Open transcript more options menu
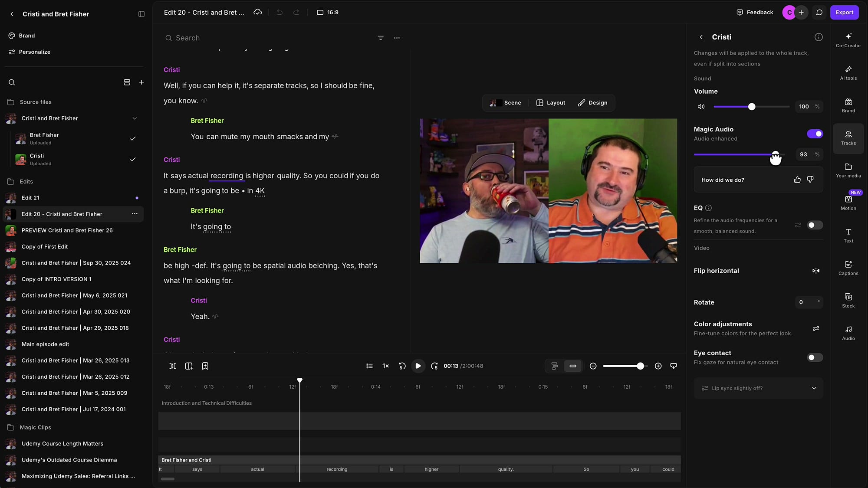This screenshot has height=488, width=868. pos(397,38)
